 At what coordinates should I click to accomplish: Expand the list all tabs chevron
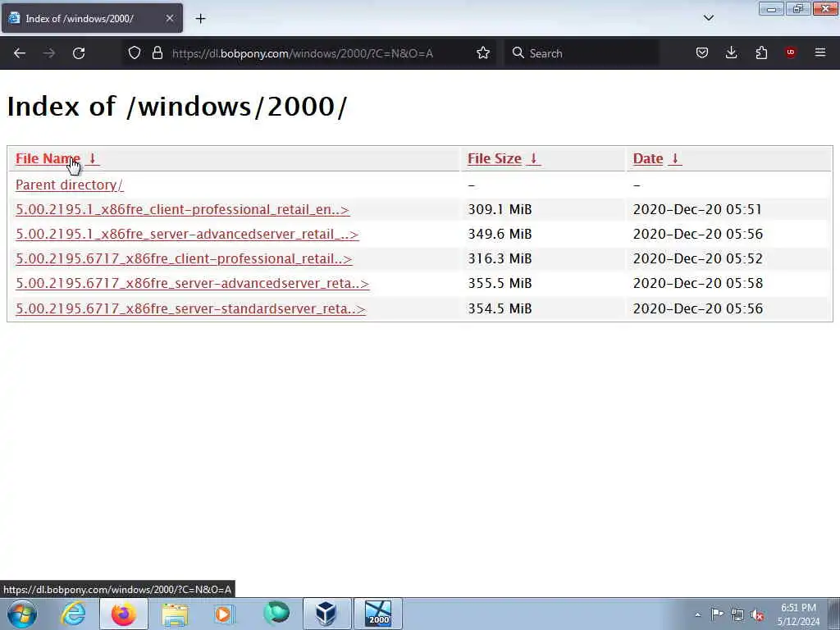click(708, 18)
